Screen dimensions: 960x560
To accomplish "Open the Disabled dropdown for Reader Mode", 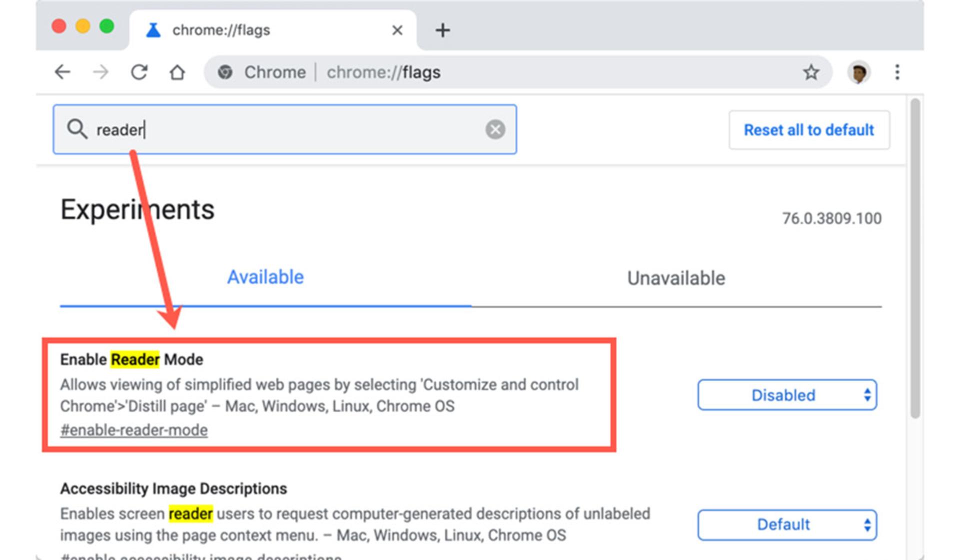I will pos(787,395).
